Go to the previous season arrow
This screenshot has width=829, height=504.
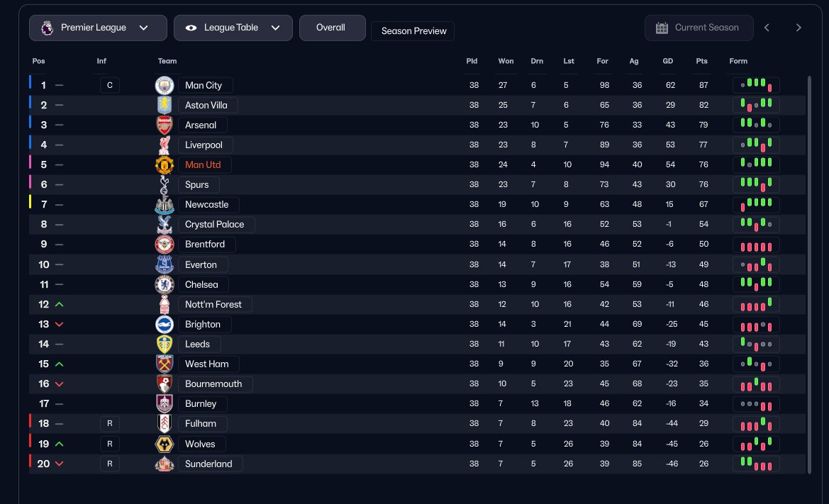(767, 28)
